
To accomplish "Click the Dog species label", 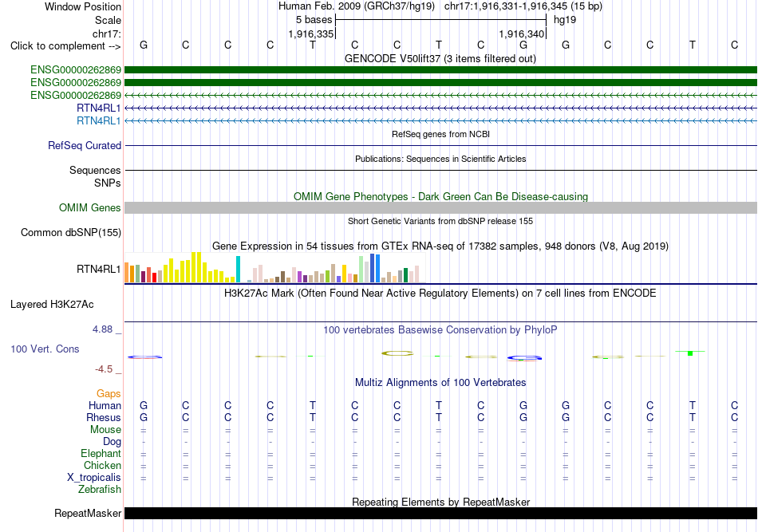I will coord(112,442).
